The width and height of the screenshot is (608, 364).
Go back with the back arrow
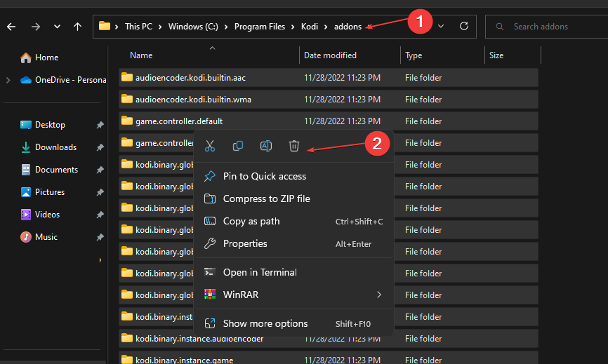(11, 27)
